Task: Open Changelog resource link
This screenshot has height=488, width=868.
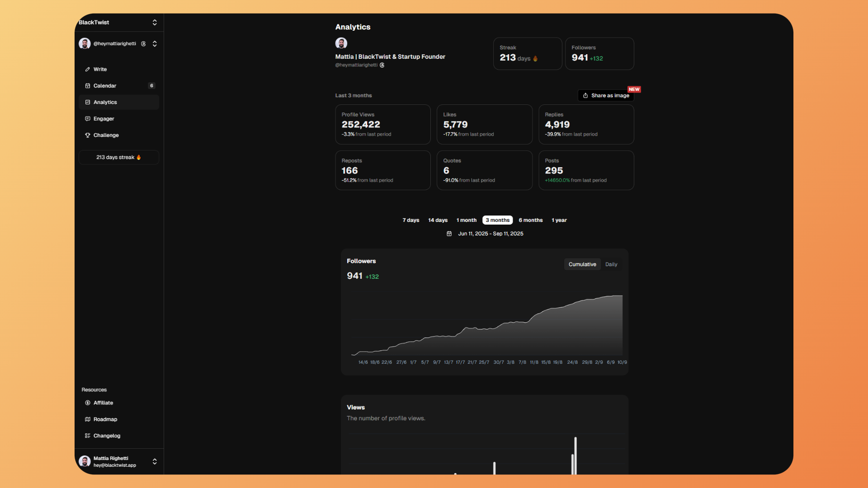Action: (x=119, y=436)
